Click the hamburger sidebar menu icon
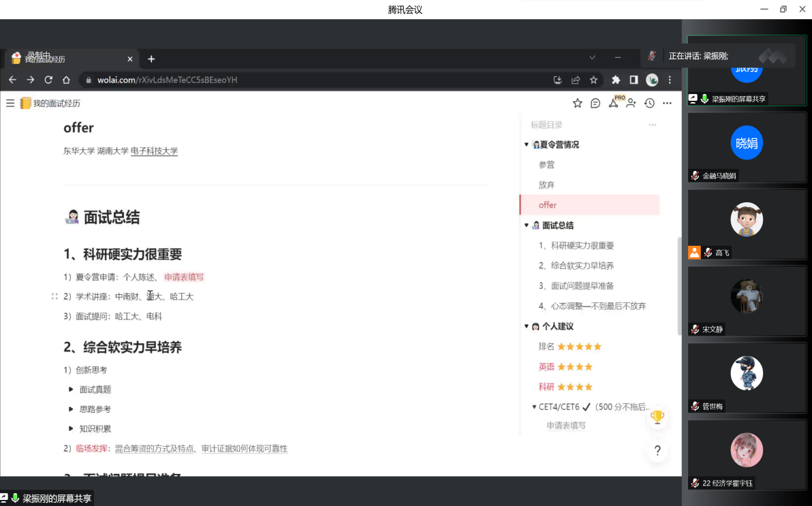 click(10, 104)
